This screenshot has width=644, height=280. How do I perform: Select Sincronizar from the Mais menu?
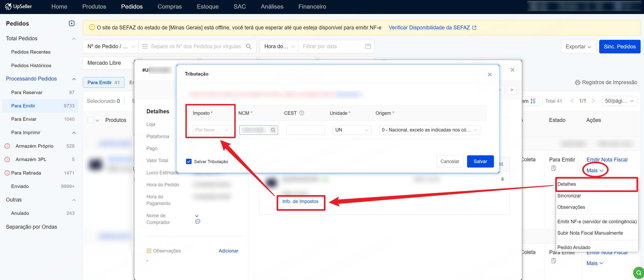[x=569, y=196]
